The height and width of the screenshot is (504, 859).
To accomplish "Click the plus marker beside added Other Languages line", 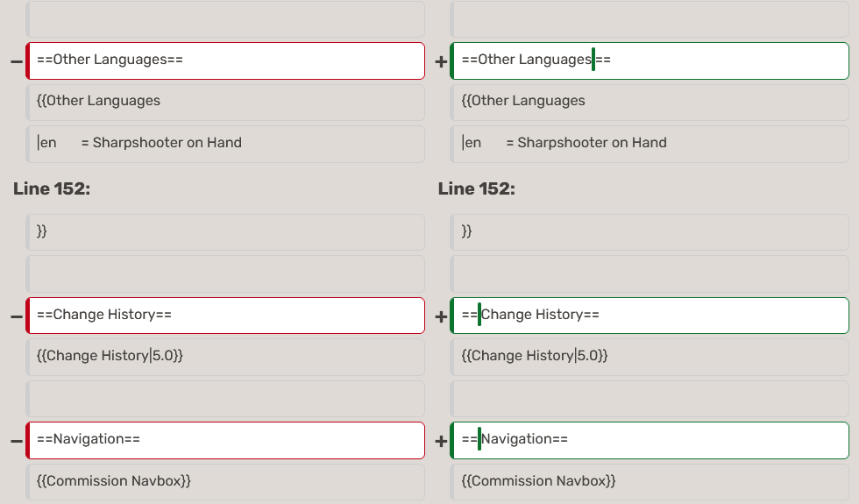I will click(441, 61).
